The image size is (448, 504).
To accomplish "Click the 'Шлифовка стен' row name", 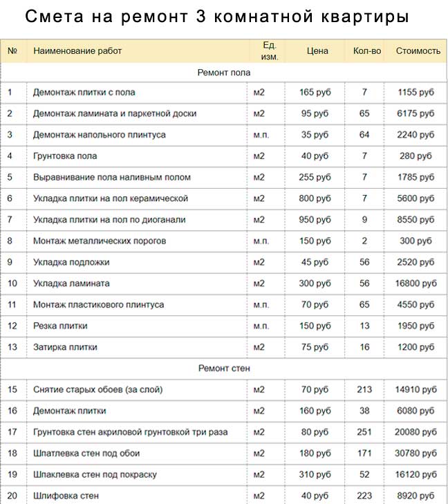I will [66, 496].
